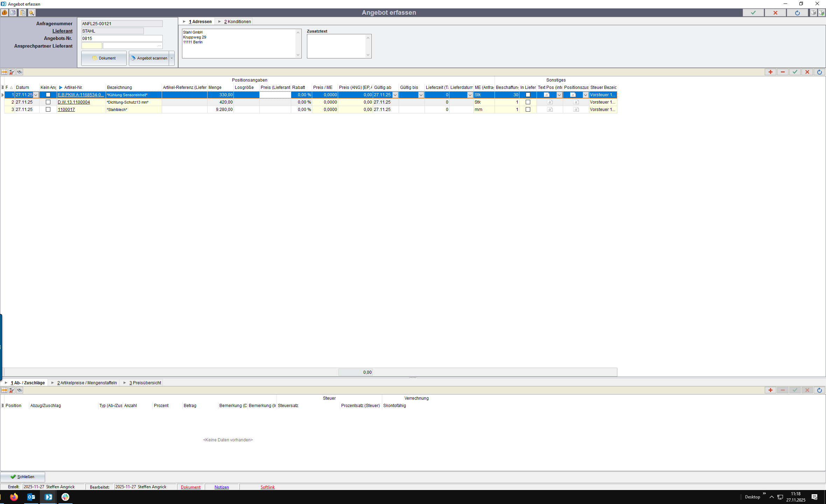This screenshot has width=826, height=504.
Task: Click blue refresh icon in main header bar
Action: tap(797, 13)
